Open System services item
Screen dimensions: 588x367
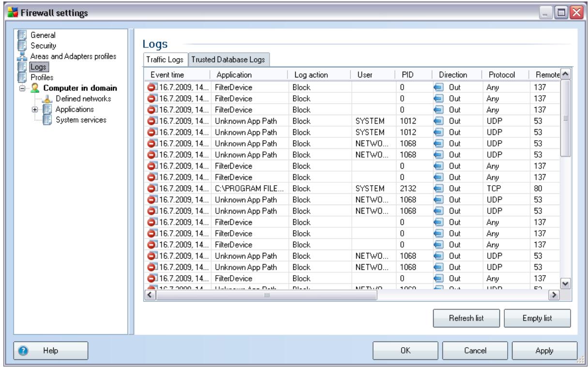(x=81, y=120)
